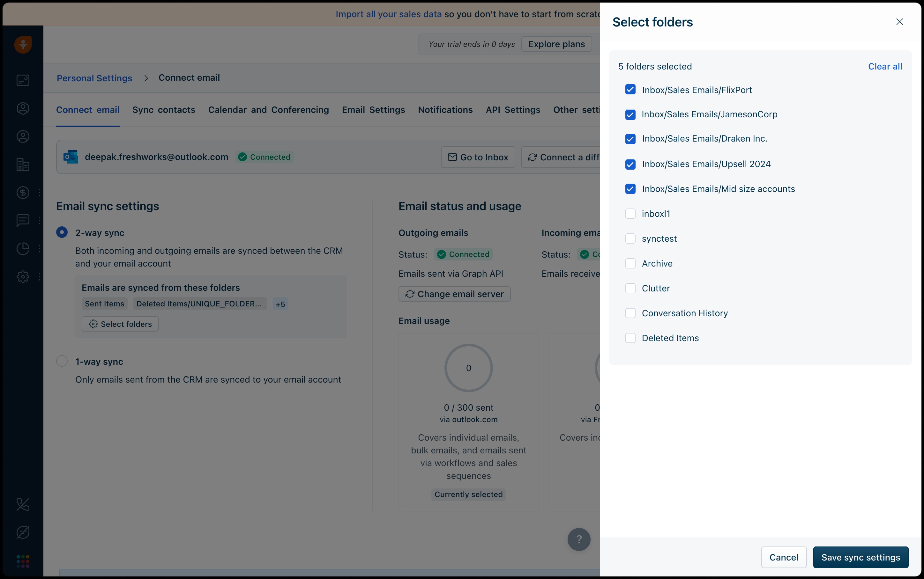Click the Personal Settings breadcrumb link
The image size is (924, 579).
coord(94,78)
